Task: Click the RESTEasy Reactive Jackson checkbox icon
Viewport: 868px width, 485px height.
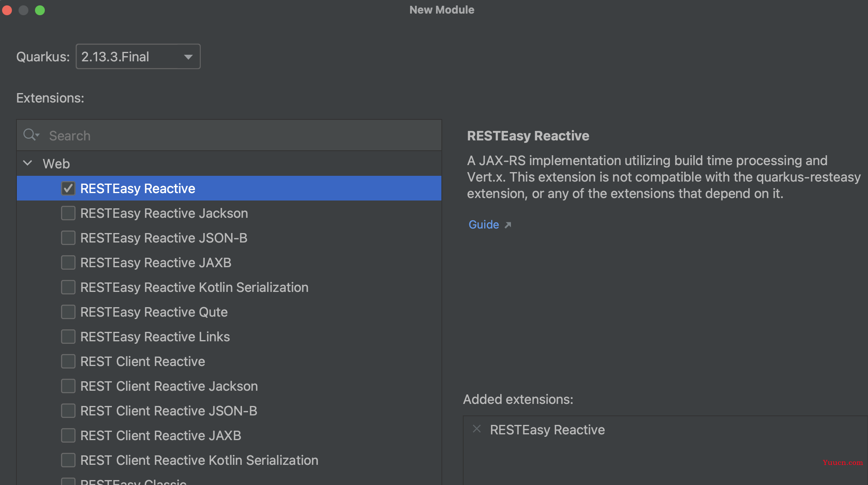Action: tap(68, 213)
